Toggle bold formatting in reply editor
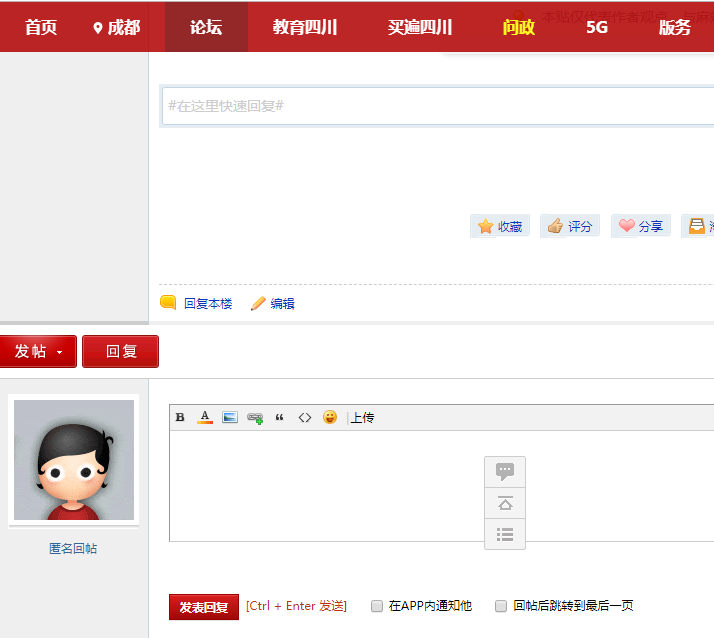The image size is (714, 638). click(x=180, y=417)
